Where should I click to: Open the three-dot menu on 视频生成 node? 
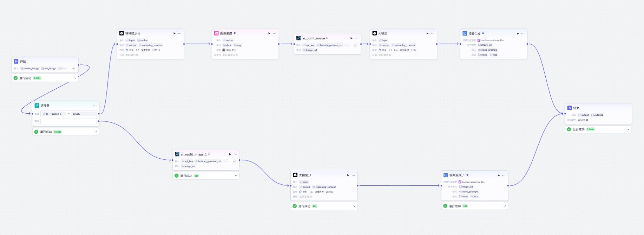pyautogui.click(x=523, y=33)
